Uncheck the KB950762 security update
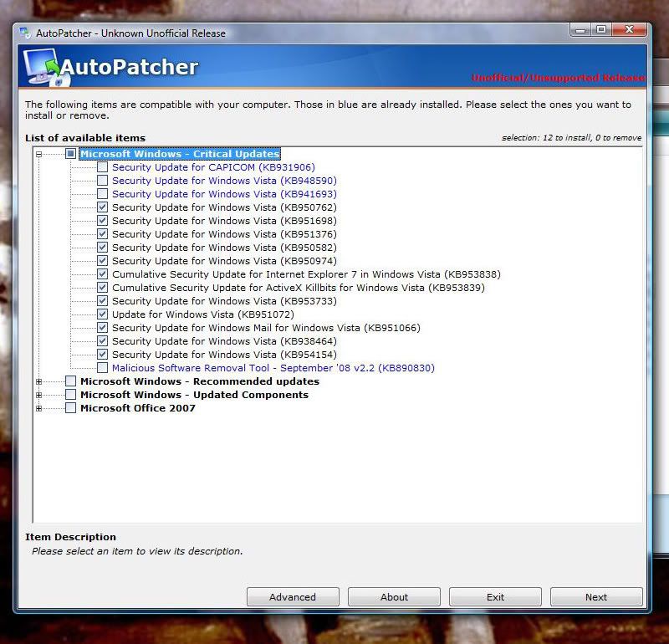 pos(102,207)
